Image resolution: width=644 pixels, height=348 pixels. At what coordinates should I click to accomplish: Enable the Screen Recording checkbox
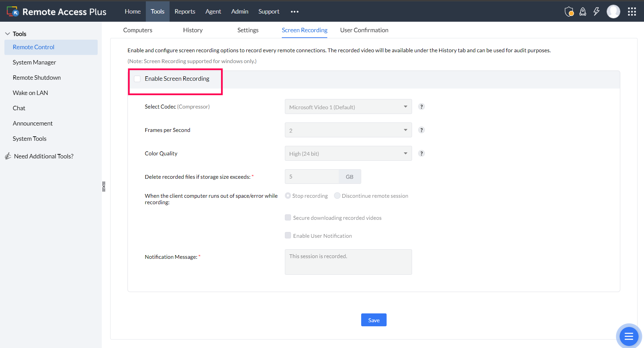click(137, 79)
